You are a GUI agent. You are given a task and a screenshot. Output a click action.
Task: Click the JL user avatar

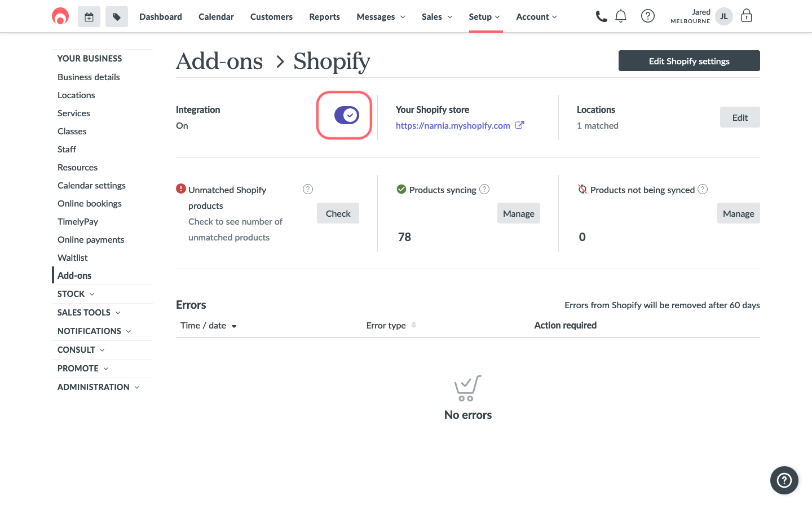[724, 16]
